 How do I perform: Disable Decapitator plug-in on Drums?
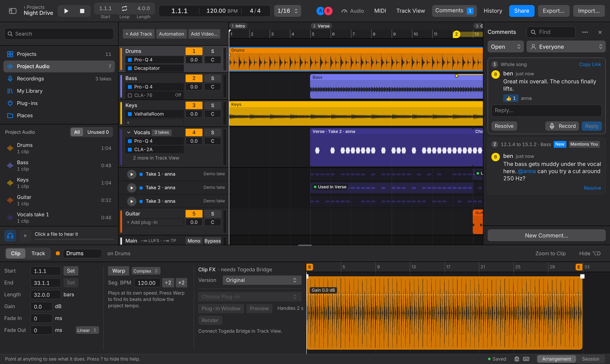(x=130, y=68)
